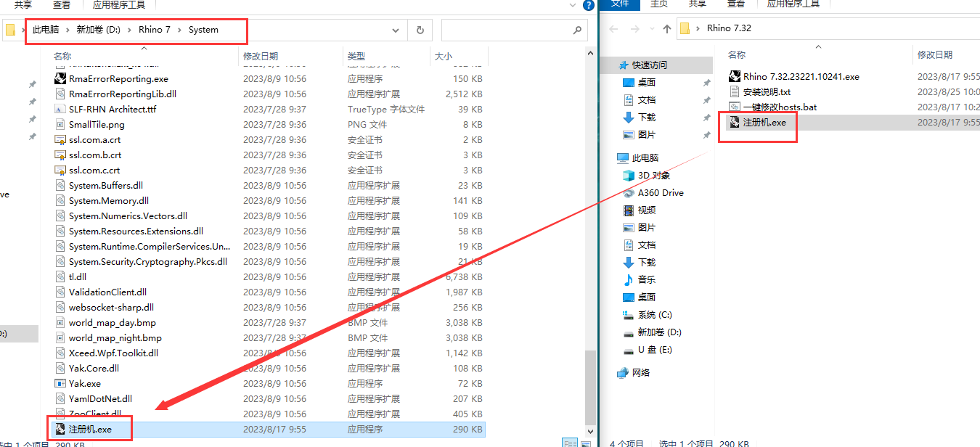
Task: Expand the chevron after 新加卷 (D:) in breadcrumb
Action: (130, 30)
